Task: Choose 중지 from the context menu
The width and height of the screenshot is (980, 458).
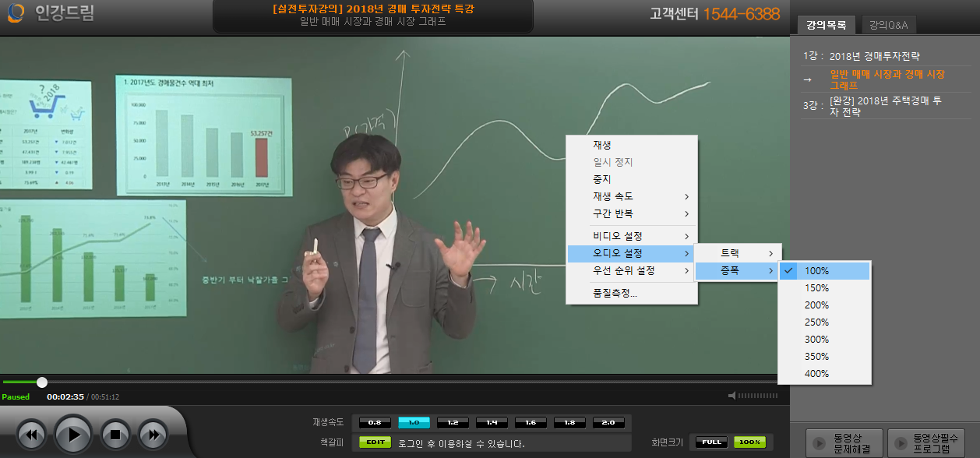Action: pyautogui.click(x=632, y=179)
